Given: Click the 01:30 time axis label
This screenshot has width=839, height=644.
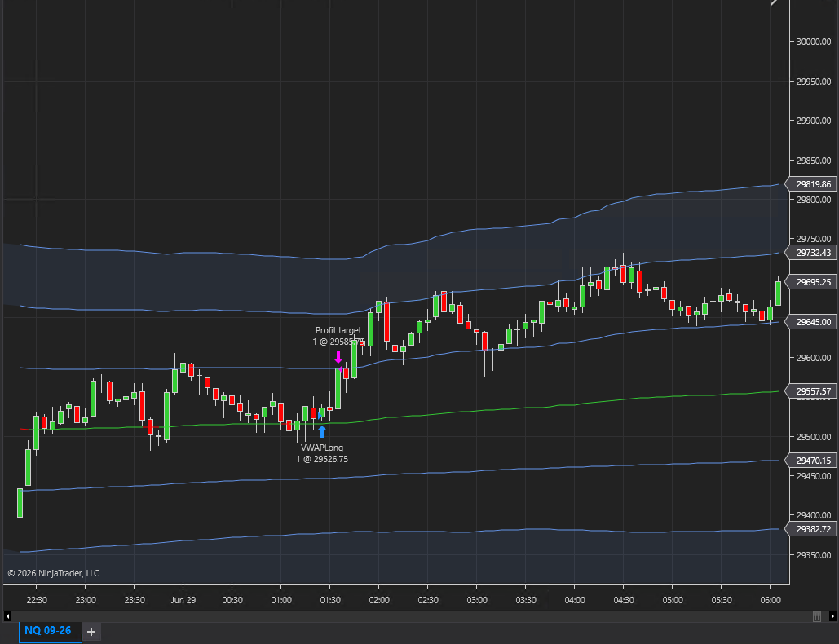Looking at the screenshot, I should pos(330,600).
